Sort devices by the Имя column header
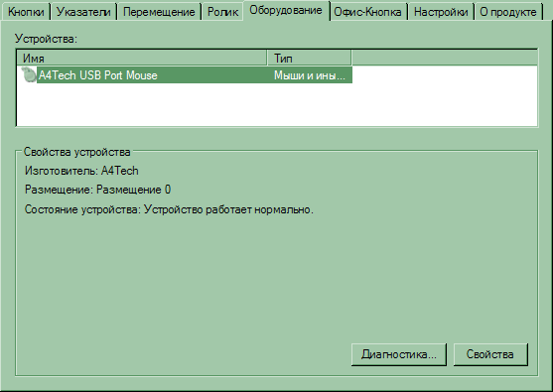 tap(142, 58)
